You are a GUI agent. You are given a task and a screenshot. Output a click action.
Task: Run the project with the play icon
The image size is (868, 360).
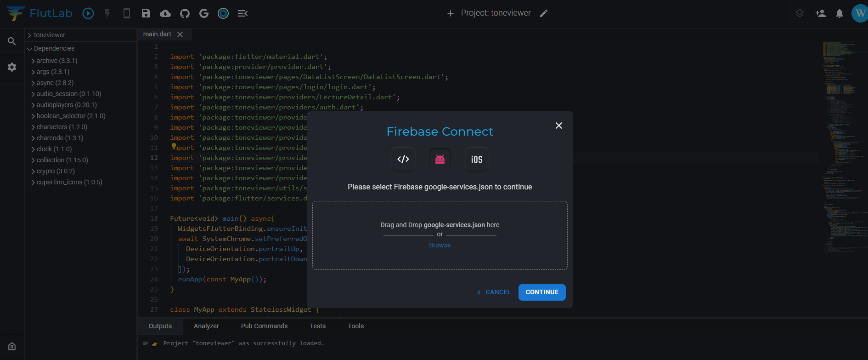(88, 13)
